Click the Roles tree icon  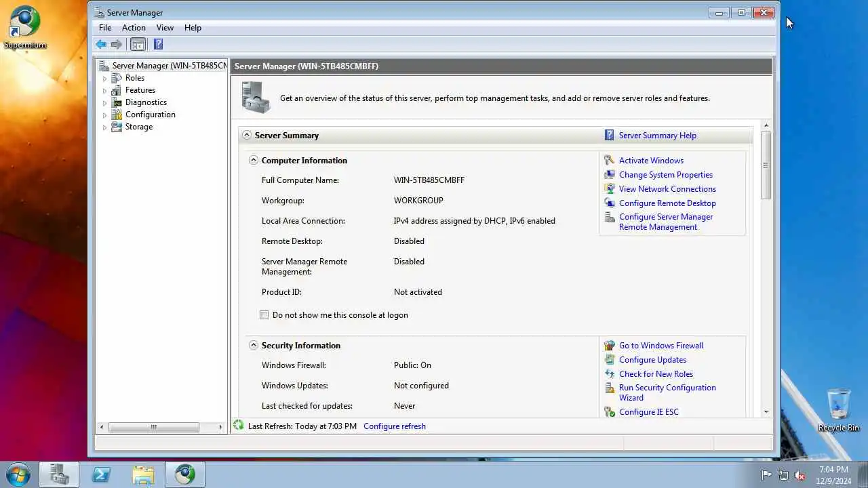117,78
